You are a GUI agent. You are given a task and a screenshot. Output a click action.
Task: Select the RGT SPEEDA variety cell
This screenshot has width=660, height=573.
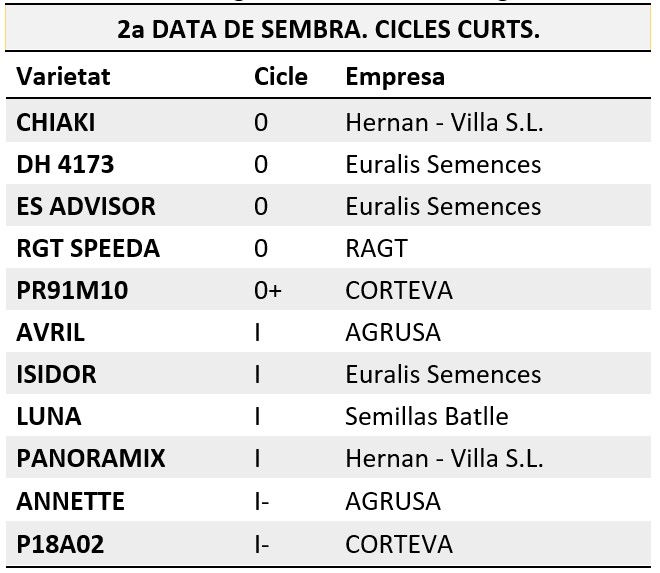[88, 248]
